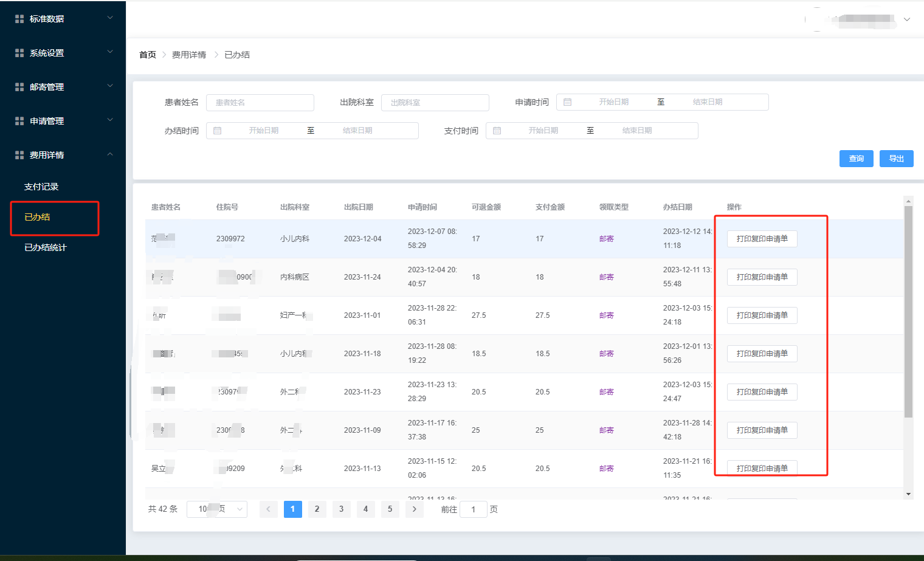Open 支付记录 menu item
The width and height of the screenshot is (924, 561).
point(41,187)
